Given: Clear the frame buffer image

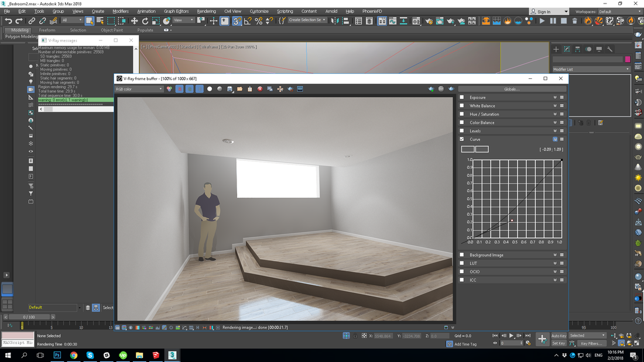Looking at the screenshot, I should tap(260, 89).
